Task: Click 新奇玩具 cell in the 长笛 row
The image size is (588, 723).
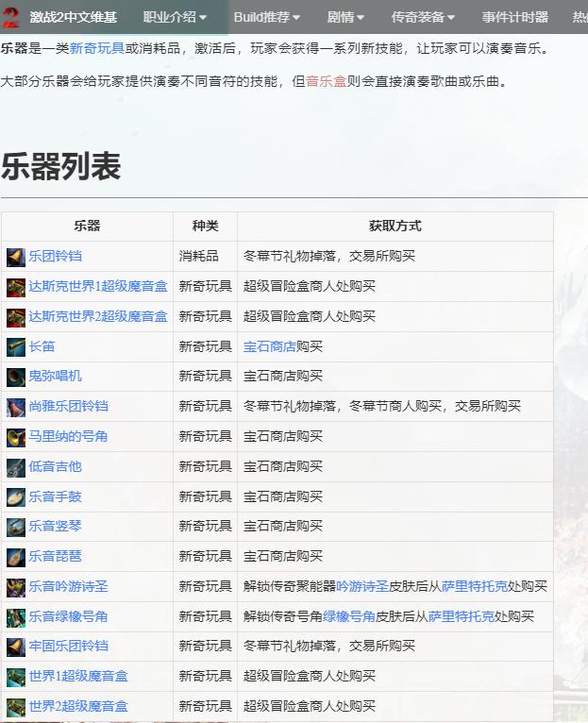Action: (x=205, y=346)
